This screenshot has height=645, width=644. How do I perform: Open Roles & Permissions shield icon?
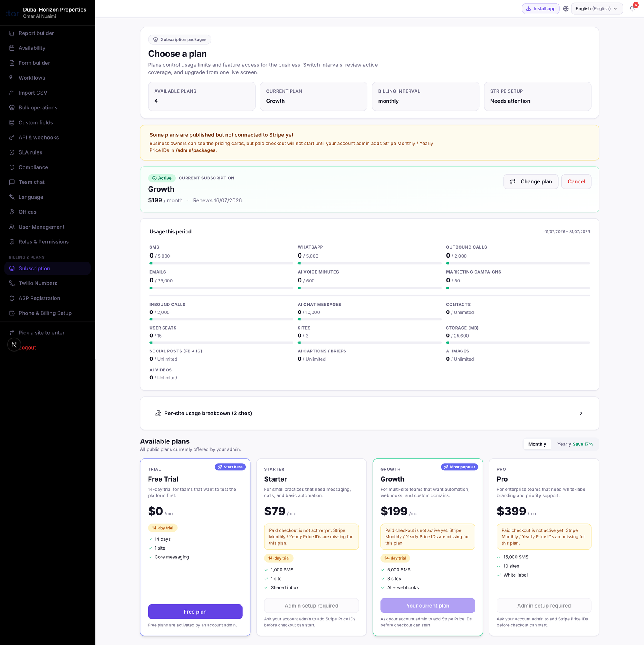click(x=12, y=242)
